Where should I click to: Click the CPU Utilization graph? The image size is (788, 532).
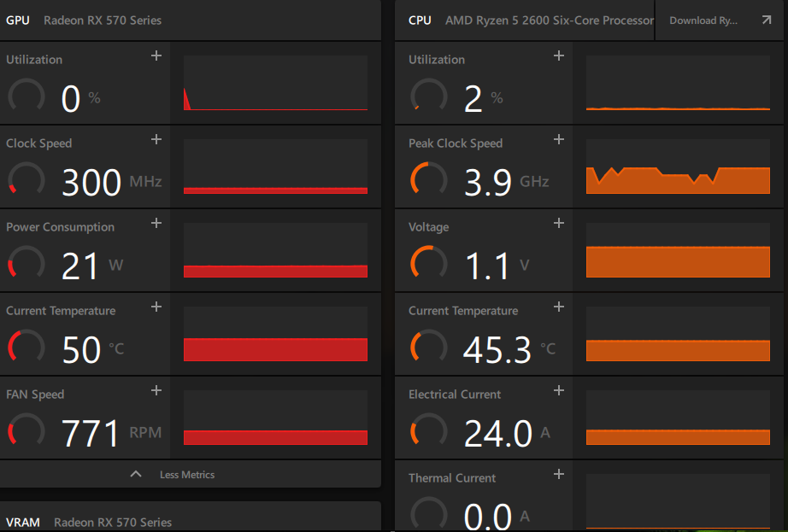pyautogui.click(x=678, y=83)
